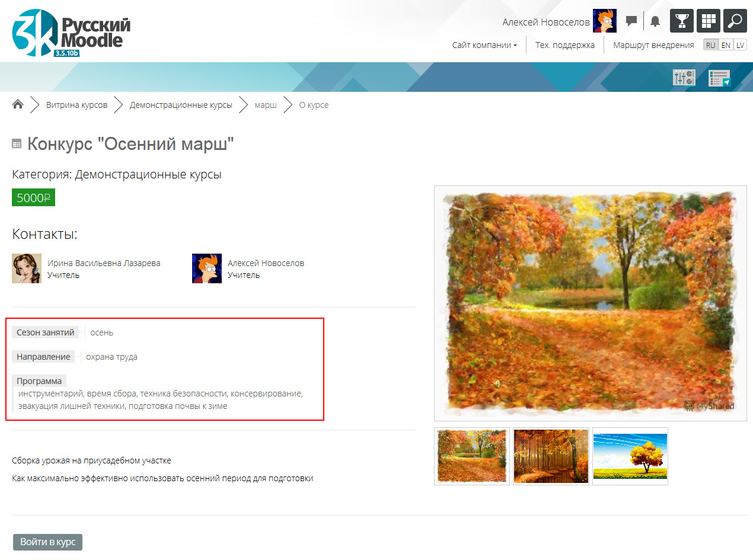Click the magnifier search icon
Image resolution: width=753 pixels, height=560 pixels.
[735, 21]
